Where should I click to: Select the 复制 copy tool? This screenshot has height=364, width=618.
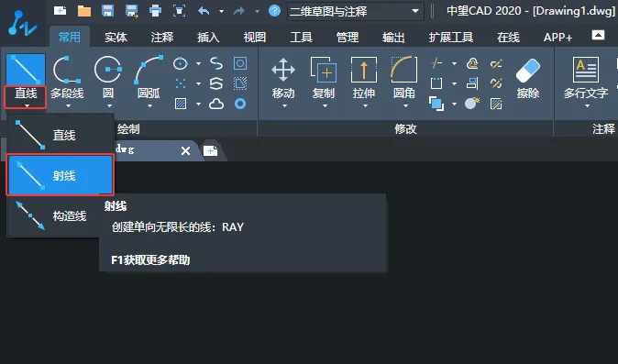[324, 78]
